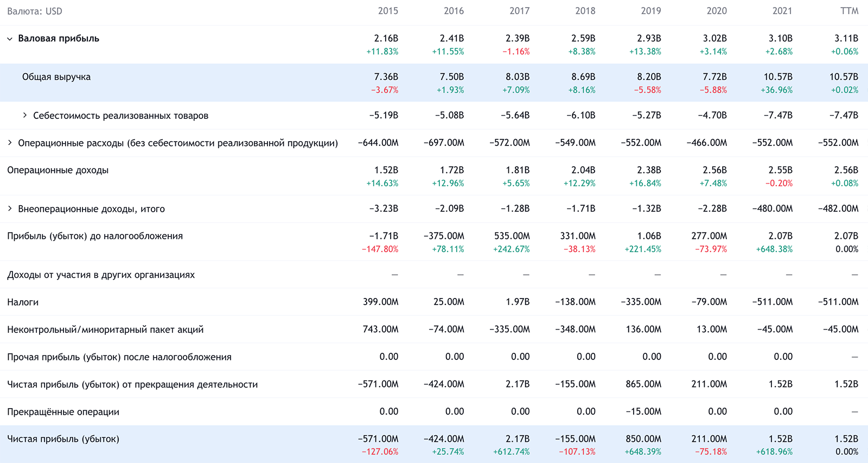Click minority interest value 136.00M

[643, 329]
